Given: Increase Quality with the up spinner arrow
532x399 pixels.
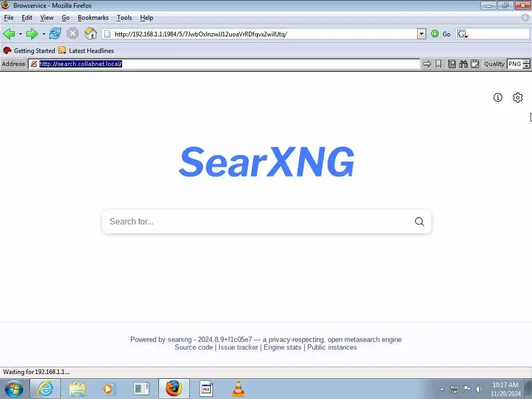Looking at the screenshot, I should [x=527, y=61].
